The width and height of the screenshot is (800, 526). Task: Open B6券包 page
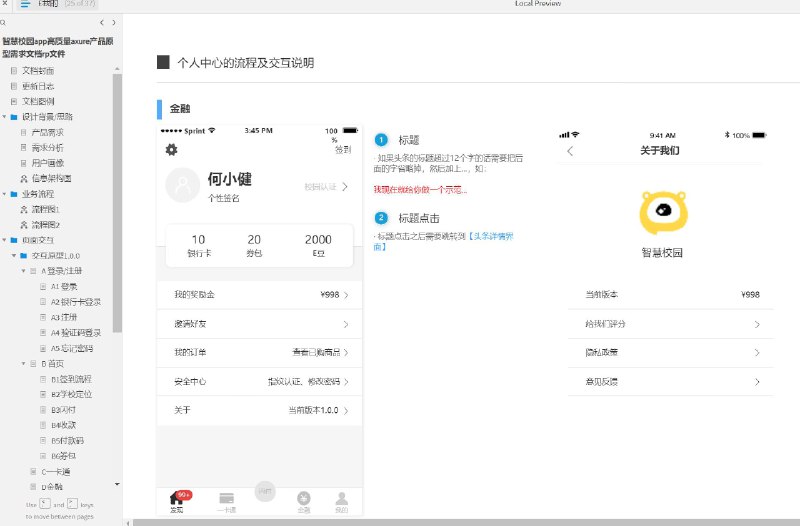coord(63,456)
